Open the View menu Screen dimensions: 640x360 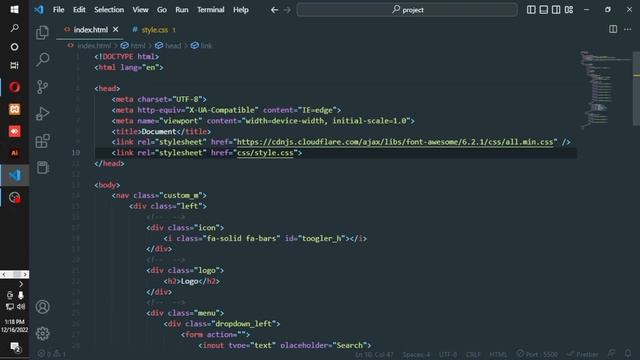tap(140, 10)
